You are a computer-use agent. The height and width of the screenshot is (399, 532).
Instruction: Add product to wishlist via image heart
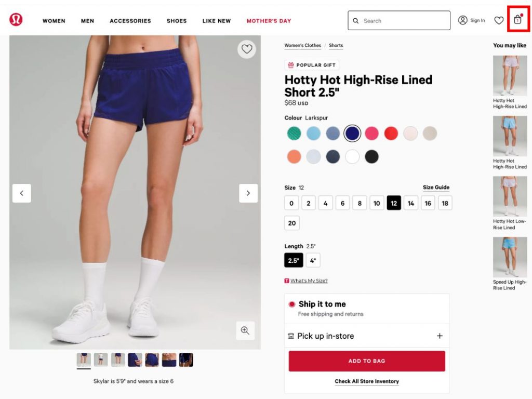[x=247, y=49]
